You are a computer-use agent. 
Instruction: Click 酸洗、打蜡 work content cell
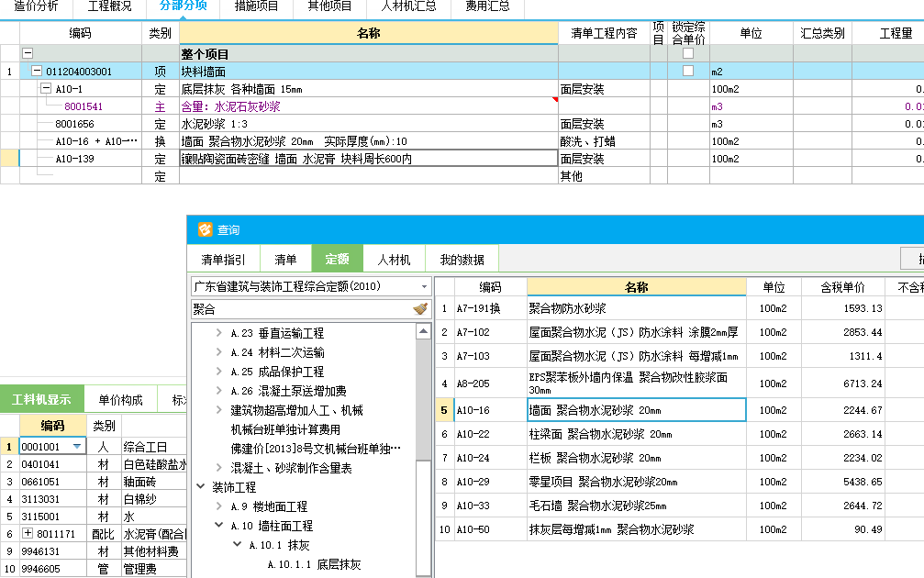click(604, 141)
